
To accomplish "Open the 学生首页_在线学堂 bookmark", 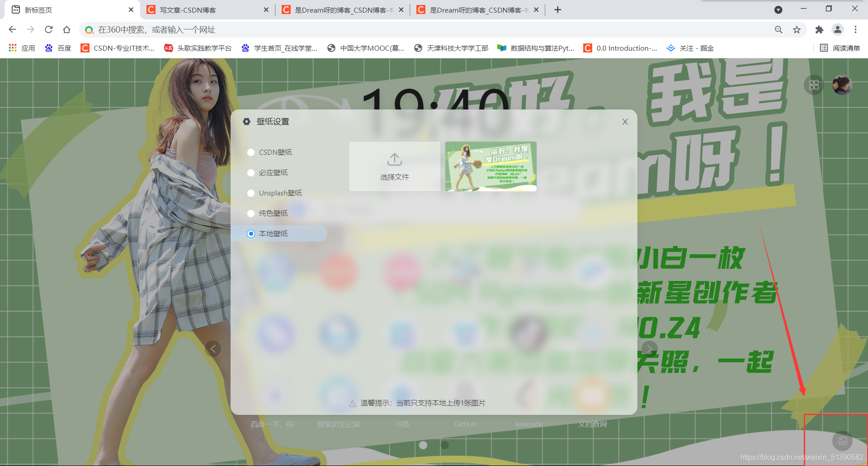I will (x=279, y=48).
